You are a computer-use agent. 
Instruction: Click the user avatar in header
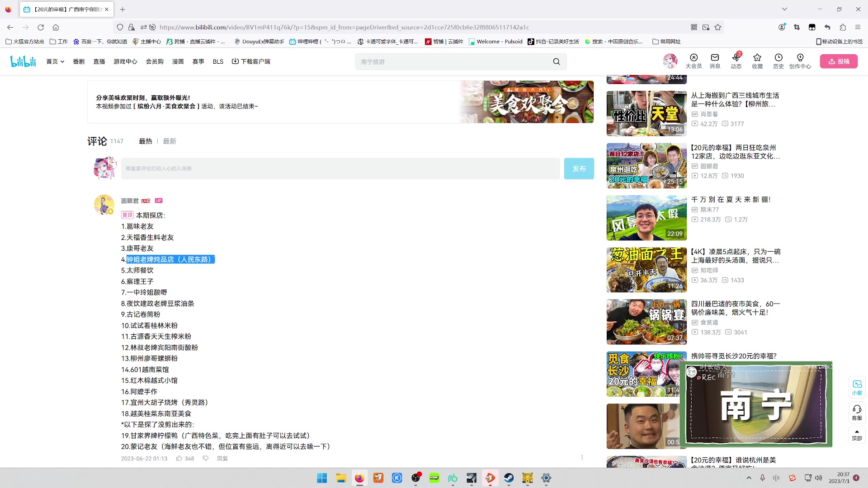pyautogui.click(x=670, y=61)
